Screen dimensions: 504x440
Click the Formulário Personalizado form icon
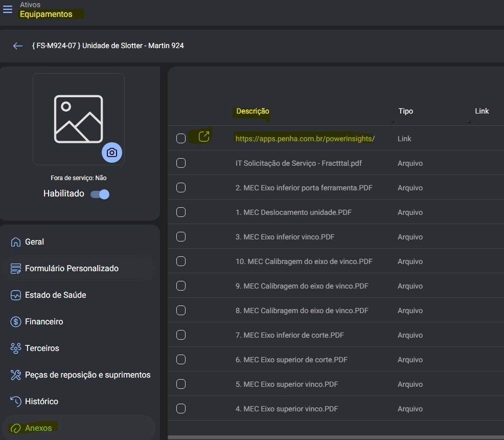tap(15, 268)
